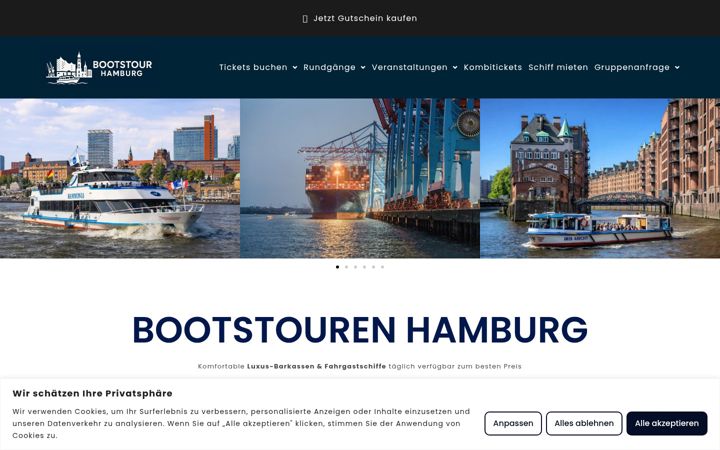Open the Veranstaltungen menu
The width and height of the screenshot is (720, 450).
click(409, 67)
